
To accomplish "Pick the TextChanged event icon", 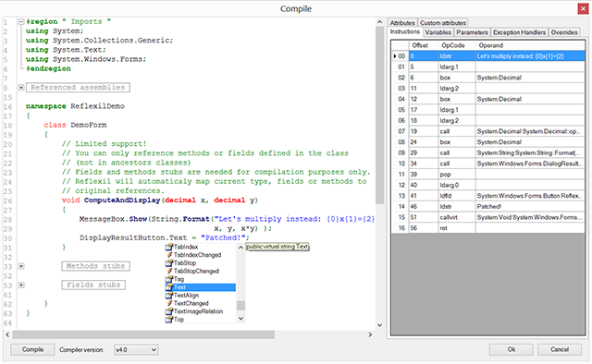I will coord(169,303).
